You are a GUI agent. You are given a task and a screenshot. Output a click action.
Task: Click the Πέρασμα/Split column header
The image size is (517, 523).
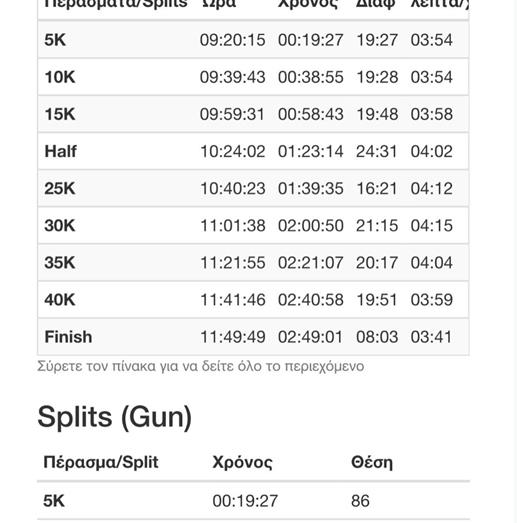pyautogui.click(x=101, y=462)
